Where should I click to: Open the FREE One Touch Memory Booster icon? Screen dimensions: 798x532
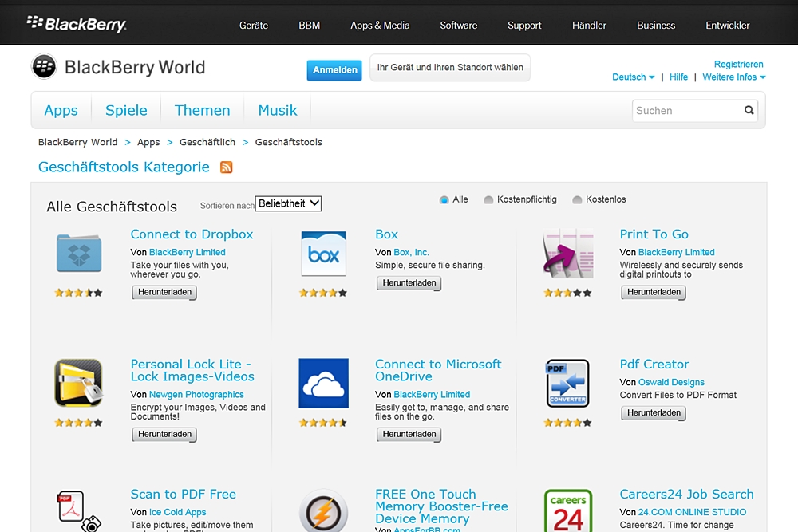324,510
